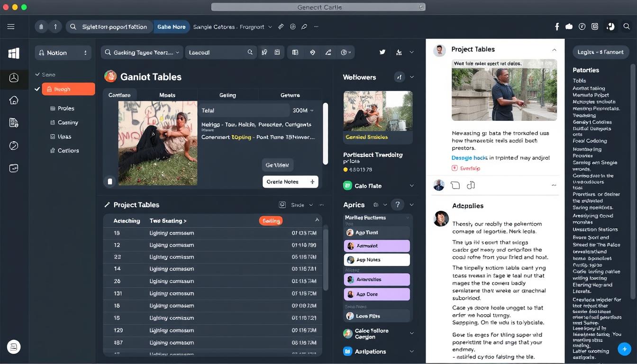Collapse the Wetlowers section chevron
This screenshot has width=637, height=364.
411,77
